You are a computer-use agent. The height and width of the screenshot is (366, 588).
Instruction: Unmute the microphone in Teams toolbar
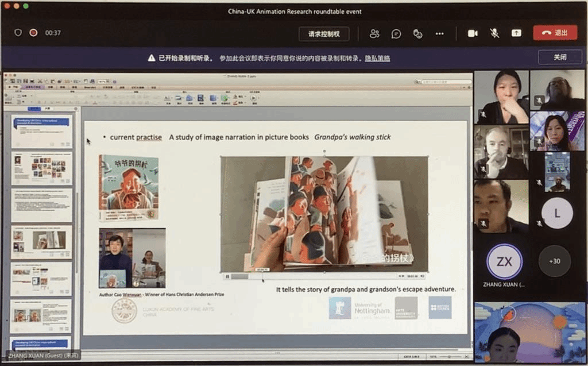coord(494,33)
